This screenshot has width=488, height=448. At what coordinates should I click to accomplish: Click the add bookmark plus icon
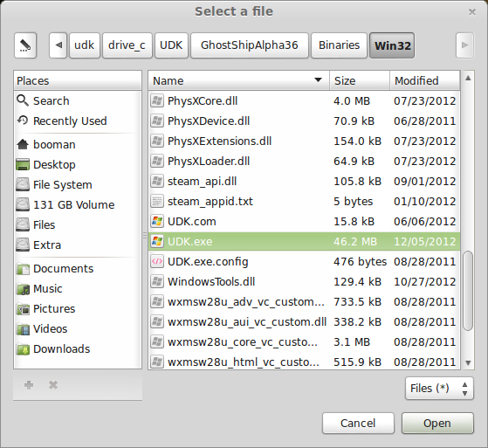[x=29, y=385]
